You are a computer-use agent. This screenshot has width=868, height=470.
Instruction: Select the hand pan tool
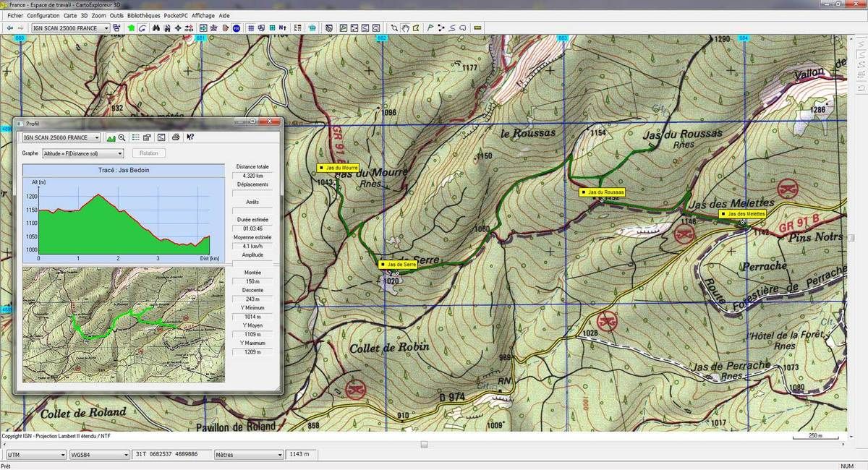[x=406, y=28]
